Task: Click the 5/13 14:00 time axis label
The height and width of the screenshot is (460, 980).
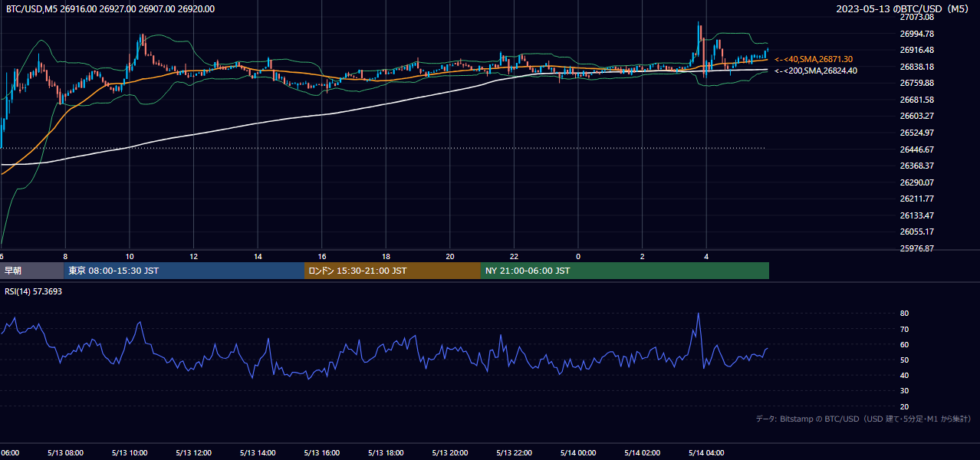Action: click(x=258, y=453)
